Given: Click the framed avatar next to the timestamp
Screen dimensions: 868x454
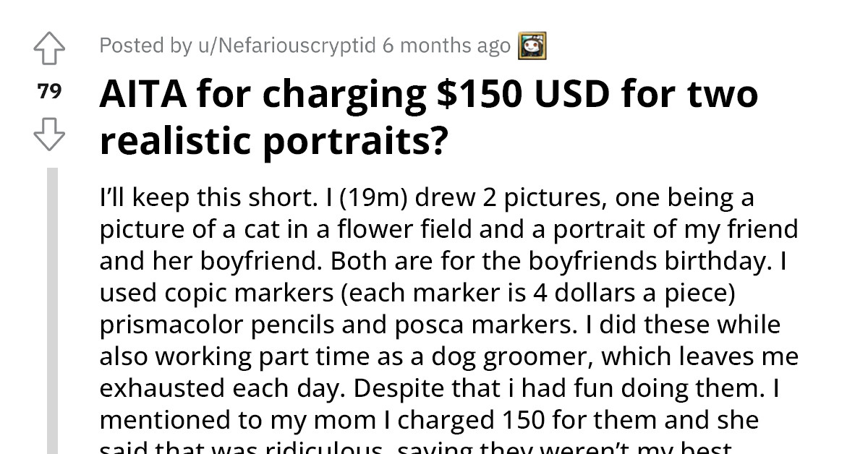Looking at the screenshot, I should pyautogui.click(x=532, y=45).
